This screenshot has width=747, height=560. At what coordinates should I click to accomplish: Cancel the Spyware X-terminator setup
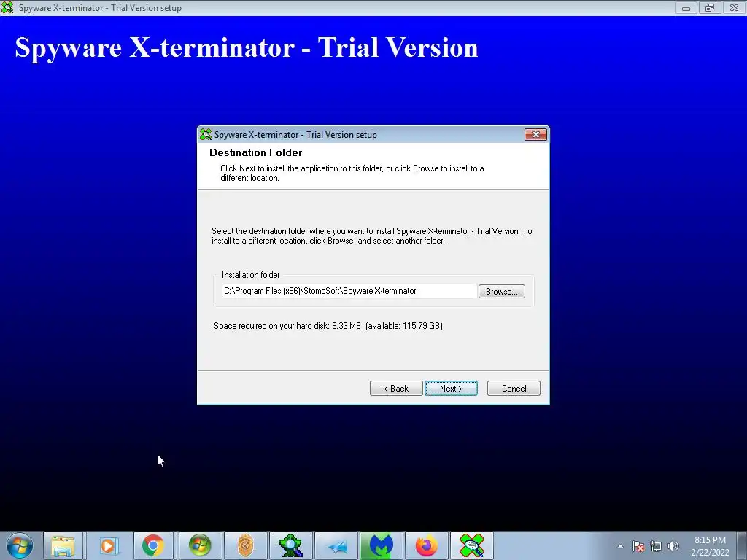point(514,388)
